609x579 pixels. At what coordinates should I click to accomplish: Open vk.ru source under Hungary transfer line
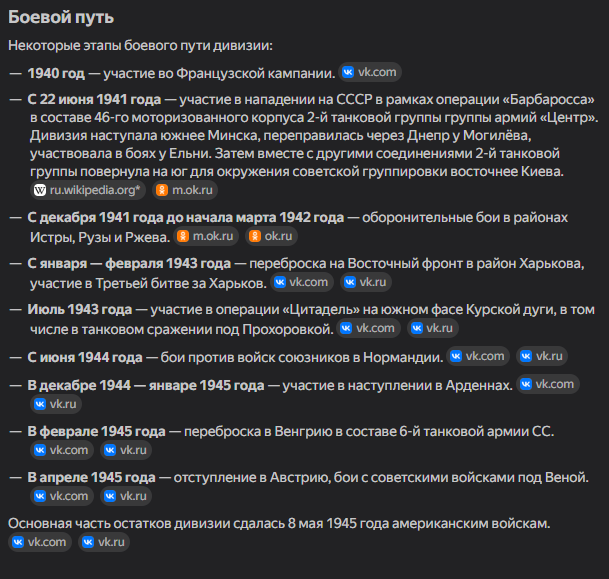[x=126, y=450]
